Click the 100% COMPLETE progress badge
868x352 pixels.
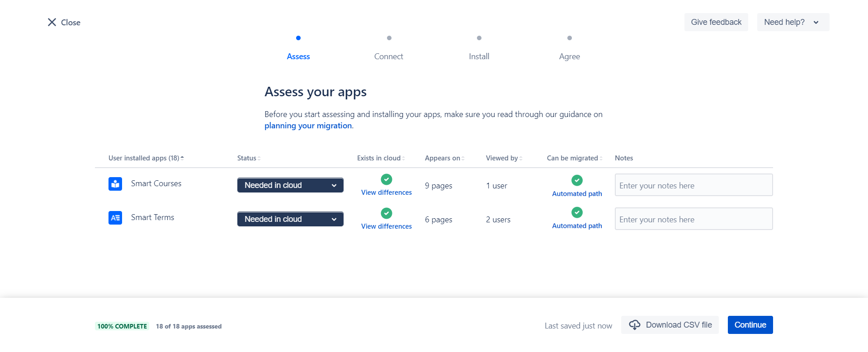pyautogui.click(x=122, y=326)
